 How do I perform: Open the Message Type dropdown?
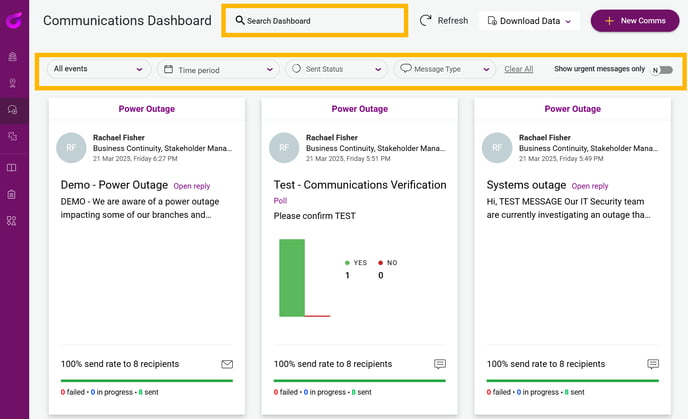point(444,69)
